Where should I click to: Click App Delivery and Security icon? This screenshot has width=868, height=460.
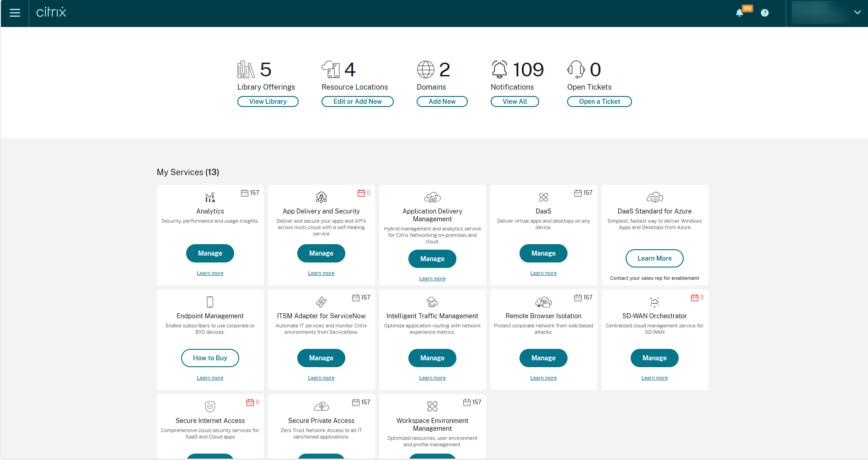pos(321,198)
